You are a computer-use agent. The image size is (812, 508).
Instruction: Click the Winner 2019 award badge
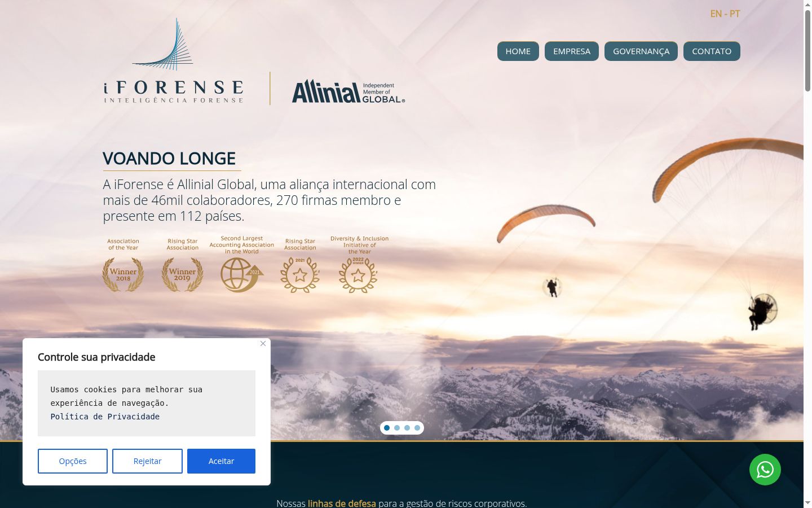(182, 275)
